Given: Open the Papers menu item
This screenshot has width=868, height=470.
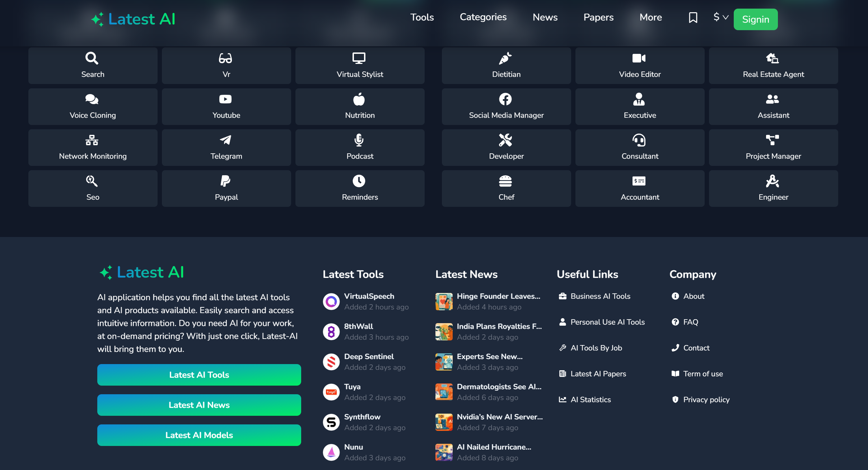Looking at the screenshot, I should pos(598,17).
